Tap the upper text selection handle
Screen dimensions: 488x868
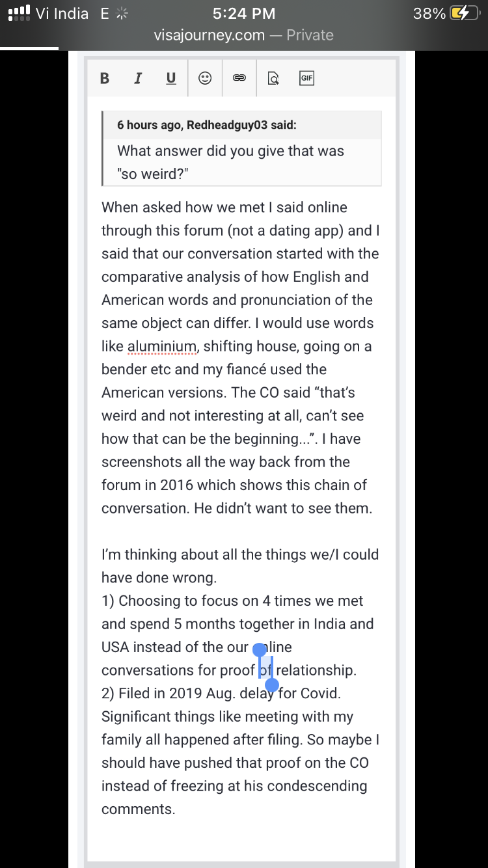[260, 649]
